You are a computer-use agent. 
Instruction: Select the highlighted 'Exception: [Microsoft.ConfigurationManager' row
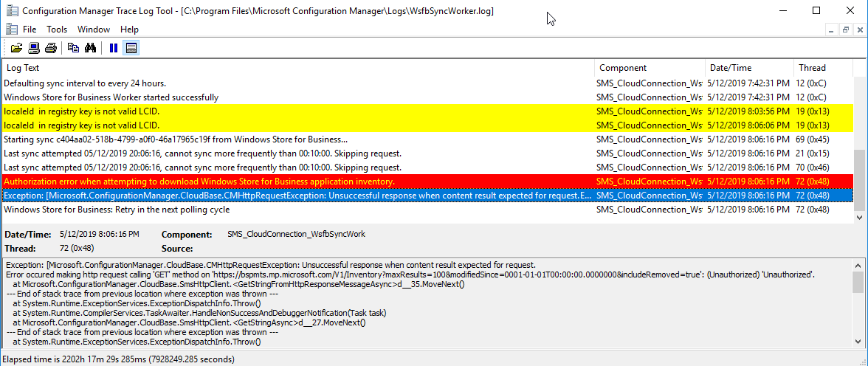coord(427,196)
